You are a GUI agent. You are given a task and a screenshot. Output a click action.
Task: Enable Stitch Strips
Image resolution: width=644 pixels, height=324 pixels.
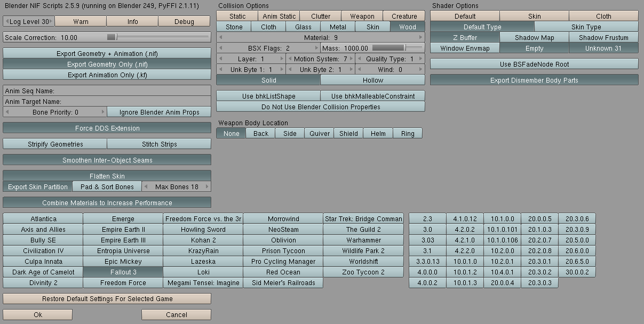pyautogui.click(x=159, y=144)
